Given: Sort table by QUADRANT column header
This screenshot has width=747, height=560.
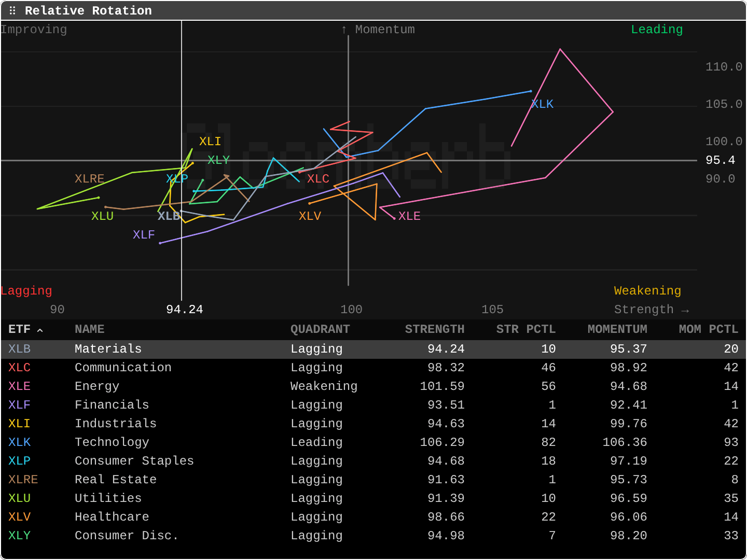Looking at the screenshot, I should 320,329.
